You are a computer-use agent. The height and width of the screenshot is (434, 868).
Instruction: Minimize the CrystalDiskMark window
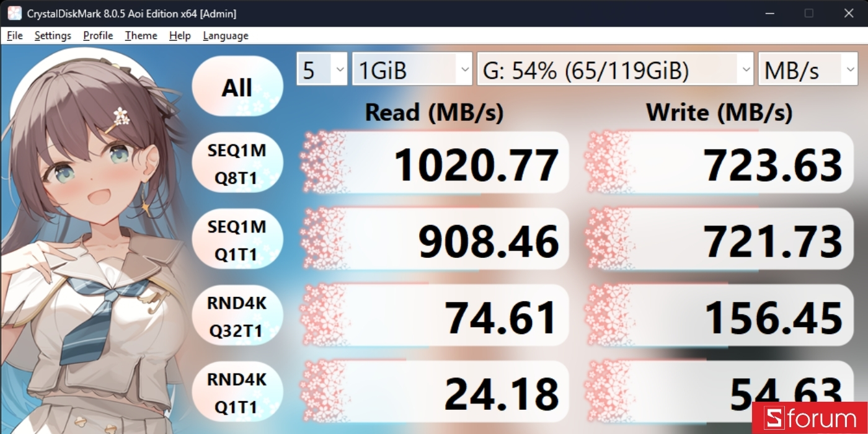[x=769, y=13]
